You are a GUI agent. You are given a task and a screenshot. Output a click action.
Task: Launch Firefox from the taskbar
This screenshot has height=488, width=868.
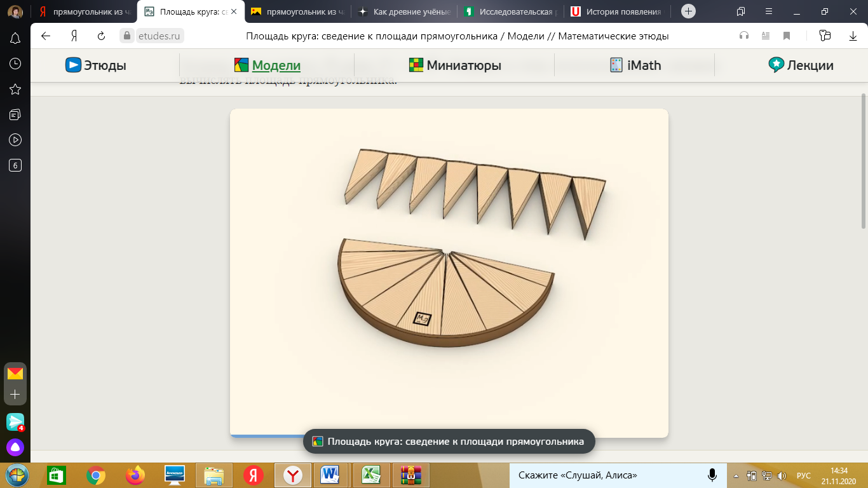point(135,475)
